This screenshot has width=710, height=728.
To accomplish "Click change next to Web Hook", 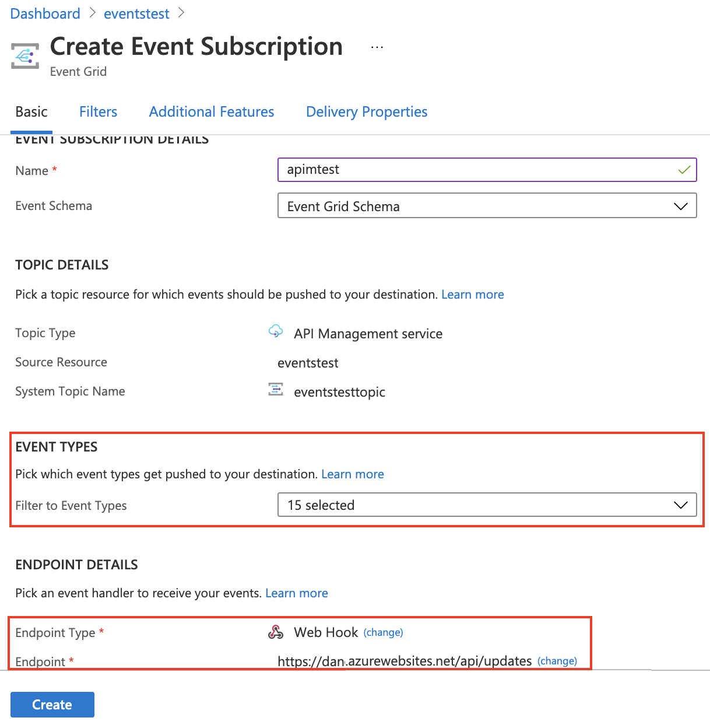I will [x=384, y=632].
